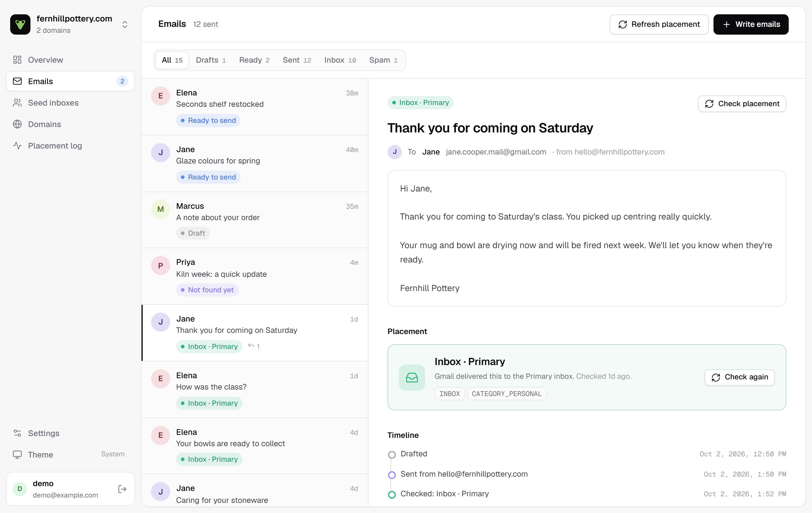Viewport: 812px width, 513px height.
Task: Select the All 15 filter tab
Action: [172, 60]
